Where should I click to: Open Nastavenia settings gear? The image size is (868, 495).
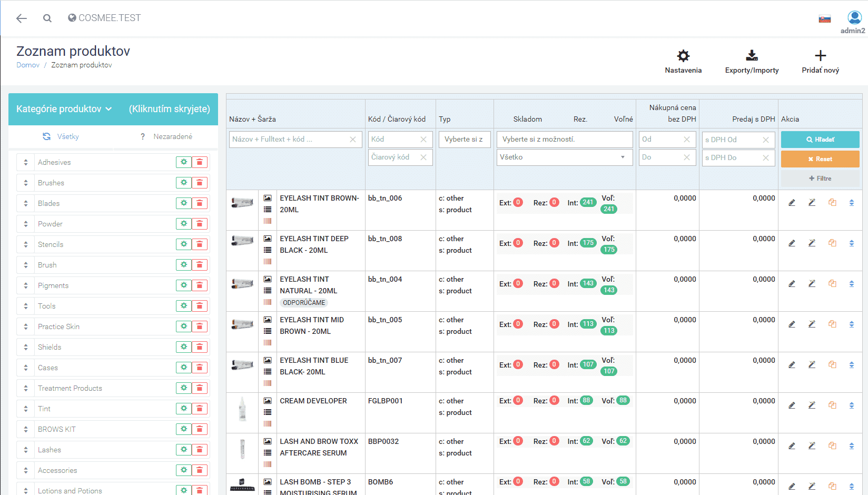(683, 56)
